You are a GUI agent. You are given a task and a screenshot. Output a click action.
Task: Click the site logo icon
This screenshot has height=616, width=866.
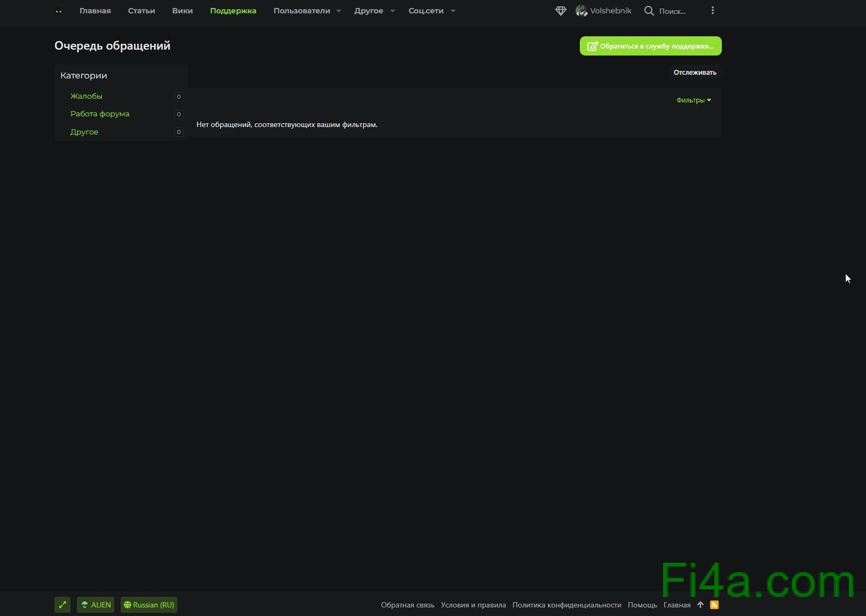(x=59, y=11)
